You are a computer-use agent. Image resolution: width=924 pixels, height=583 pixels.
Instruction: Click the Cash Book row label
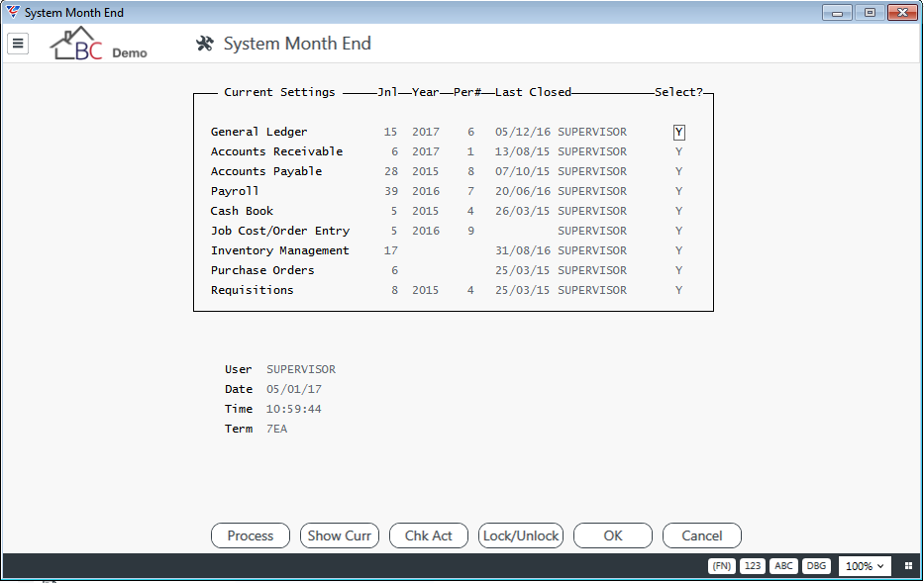(242, 211)
